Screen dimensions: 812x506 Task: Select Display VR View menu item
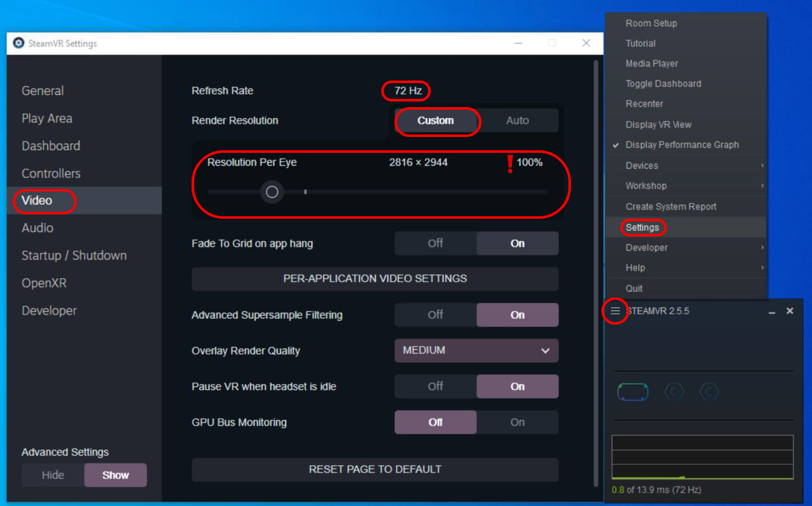pyautogui.click(x=686, y=125)
